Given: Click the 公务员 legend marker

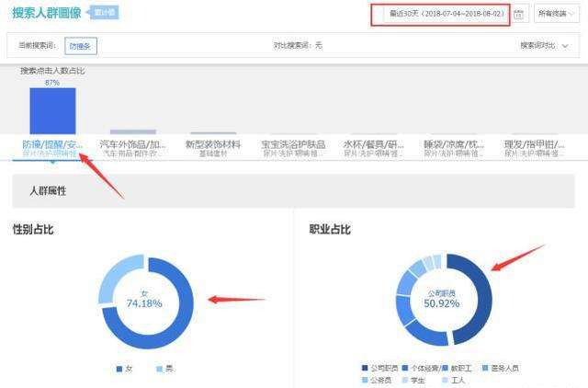Looking at the screenshot, I should point(365,379).
